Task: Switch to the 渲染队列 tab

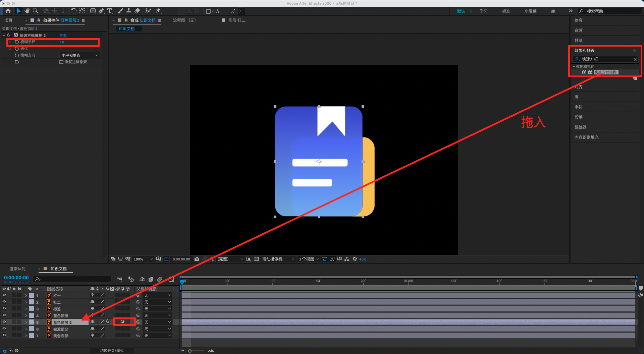Action: pos(17,269)
